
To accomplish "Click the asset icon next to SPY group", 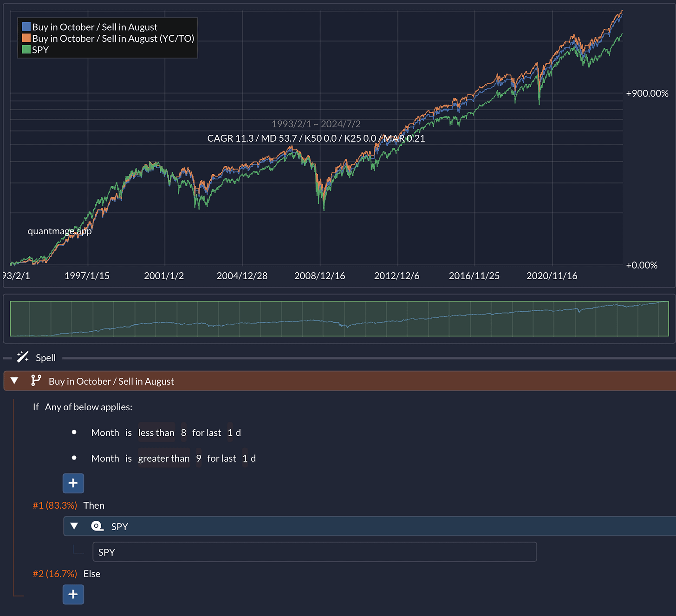I will (97, 526).
